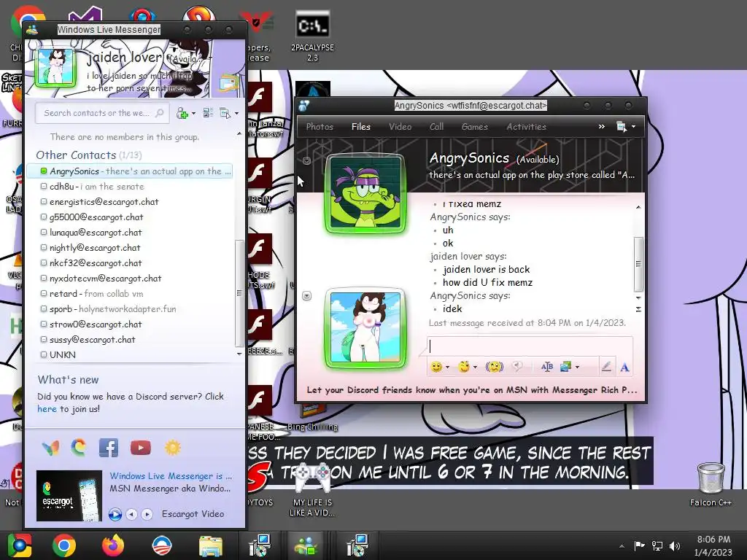
Task: Expand the chat toolbar overflow chevron
Action: [602, 126]
